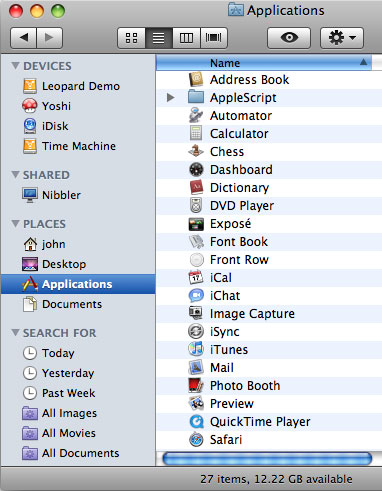Show files from Today search

78,353
